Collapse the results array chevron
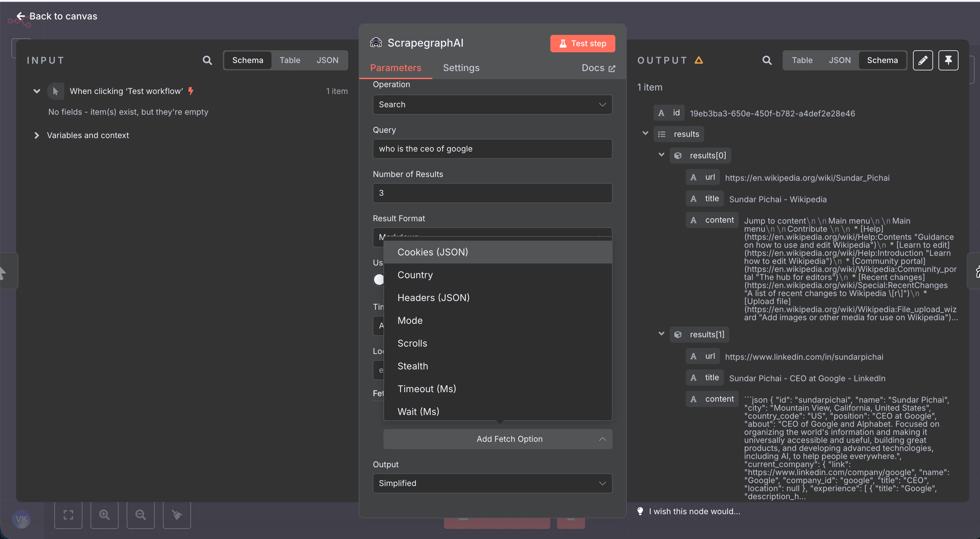The height and width of the screenshot is (539, 980). click(x=645, y=133)
